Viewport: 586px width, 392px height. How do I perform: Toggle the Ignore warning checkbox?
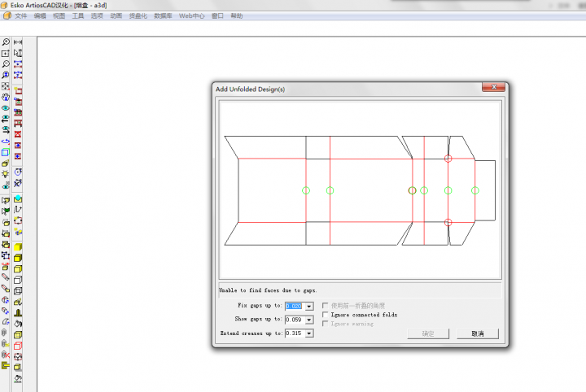click(326, 324)
